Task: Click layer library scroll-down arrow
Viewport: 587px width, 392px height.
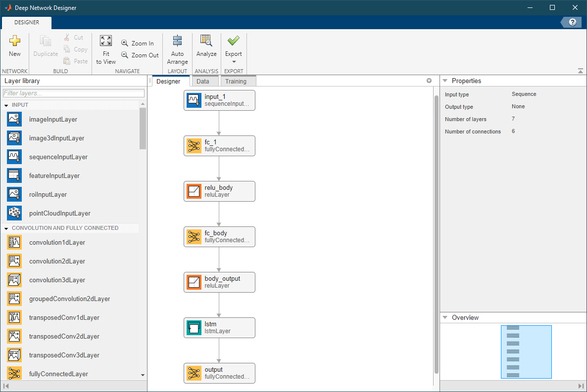Action: coord(143,375)
